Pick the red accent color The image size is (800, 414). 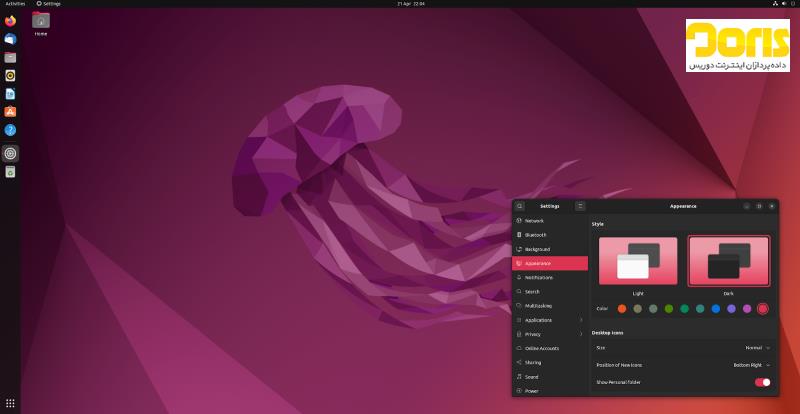click(x=763, y=309)
